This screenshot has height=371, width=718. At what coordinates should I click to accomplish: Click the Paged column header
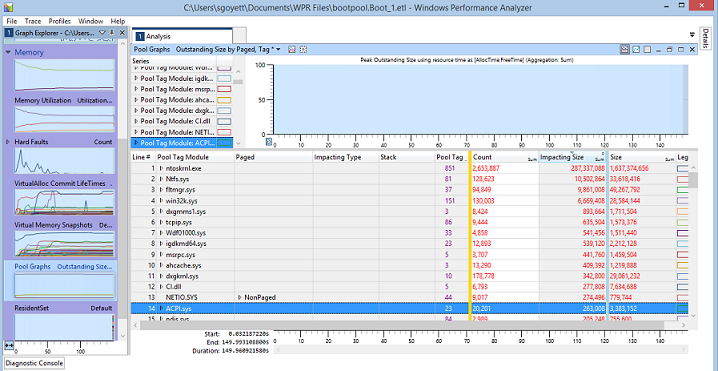[x=273, y=157]
